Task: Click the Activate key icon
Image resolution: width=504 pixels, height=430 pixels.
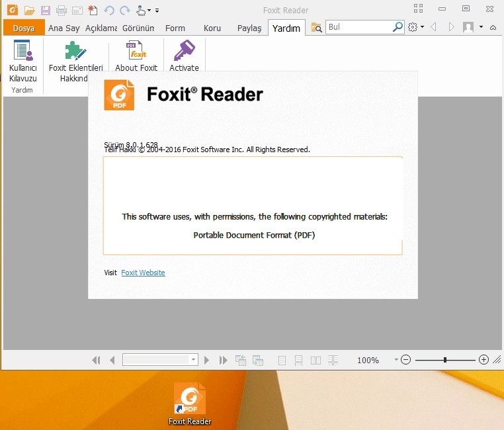Action: click(x=184, y=56)
